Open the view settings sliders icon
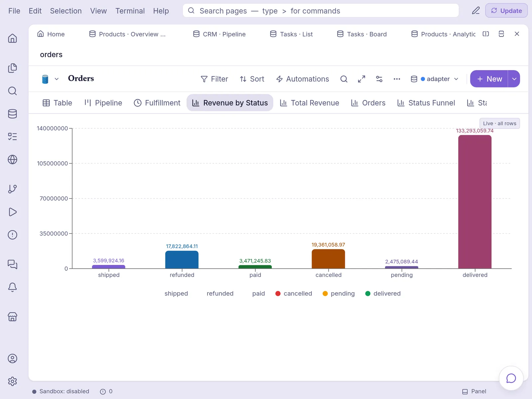Image resolution: width=532 pixels, height=399 pixels. (379, 79)
